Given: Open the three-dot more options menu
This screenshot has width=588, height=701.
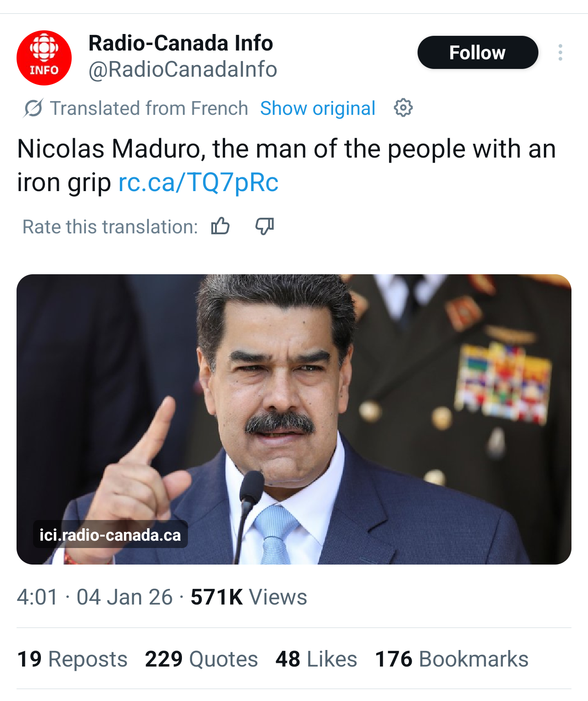Looking at the screenshot, I should point(560,53).
